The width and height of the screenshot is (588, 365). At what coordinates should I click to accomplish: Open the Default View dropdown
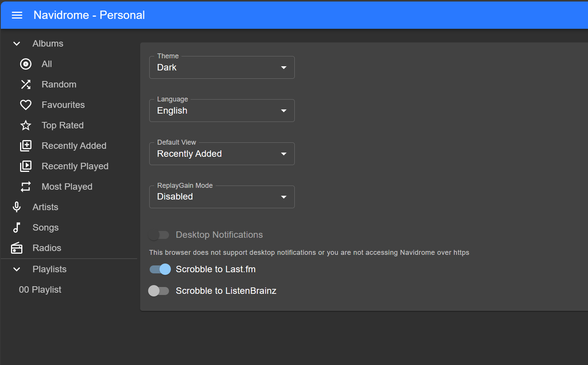point(222,154)
